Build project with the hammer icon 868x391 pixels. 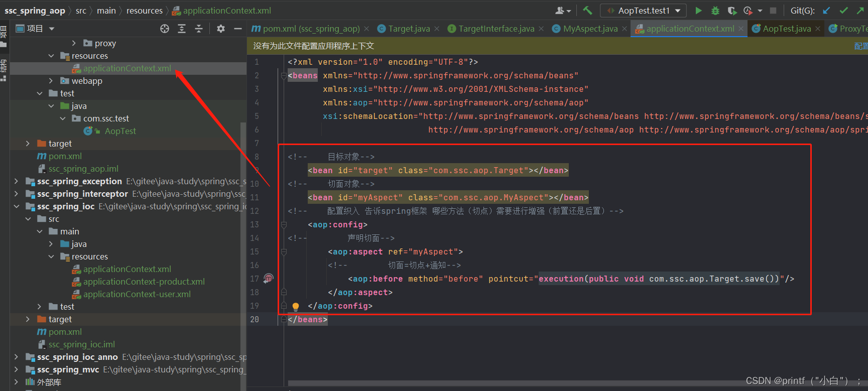[x=587, y=11]
